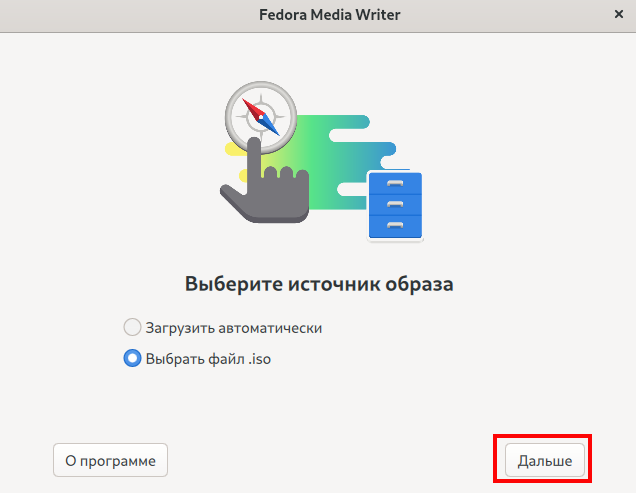
Task: Click the yellow stripe left of the compass
Action: 230,148
